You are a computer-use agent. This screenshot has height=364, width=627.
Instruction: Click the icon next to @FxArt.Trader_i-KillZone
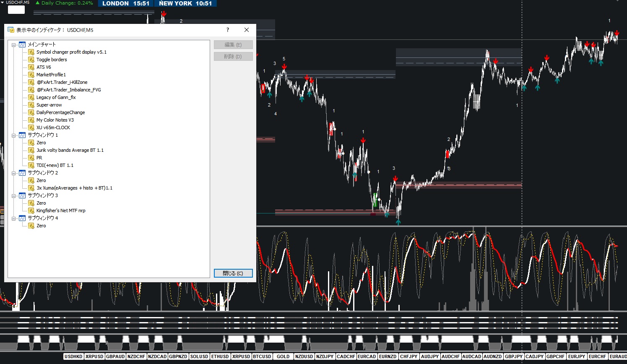(31, 82)
